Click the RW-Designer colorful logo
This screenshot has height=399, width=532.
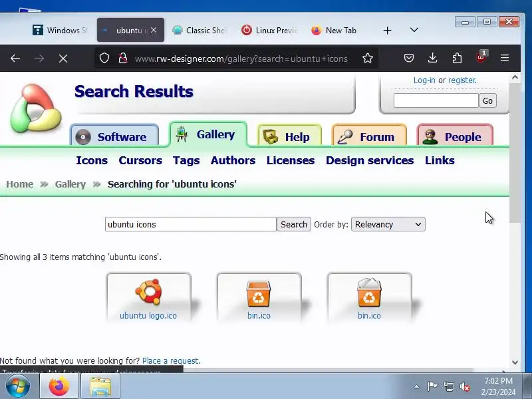[36, 108]
